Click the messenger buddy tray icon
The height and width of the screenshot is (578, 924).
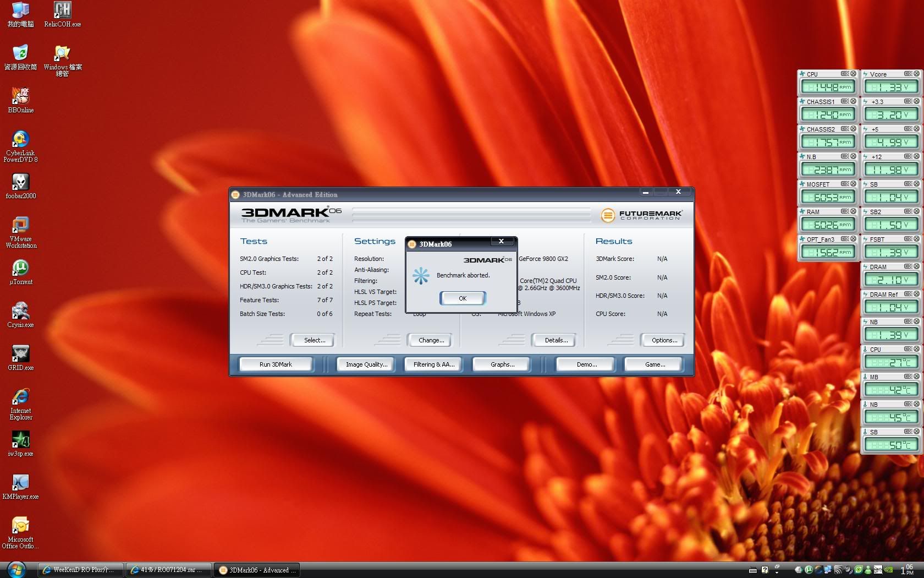(x=868, y=570)
